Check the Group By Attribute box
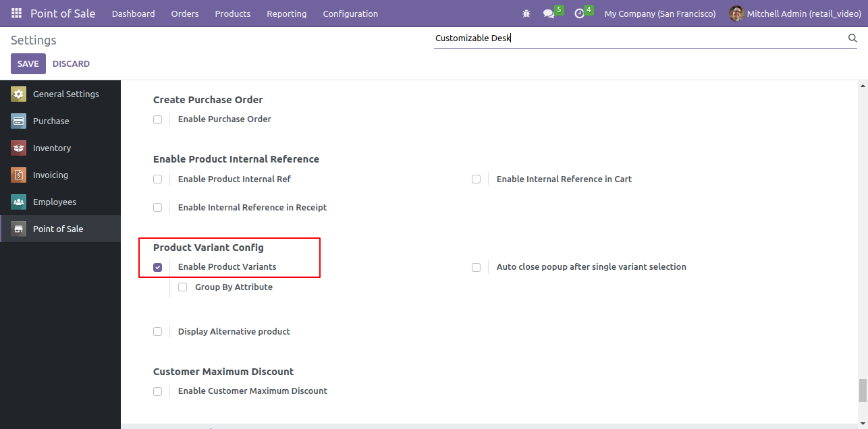Image resolution: width=868 pixels, height=429 pixels. click(182, 287)
